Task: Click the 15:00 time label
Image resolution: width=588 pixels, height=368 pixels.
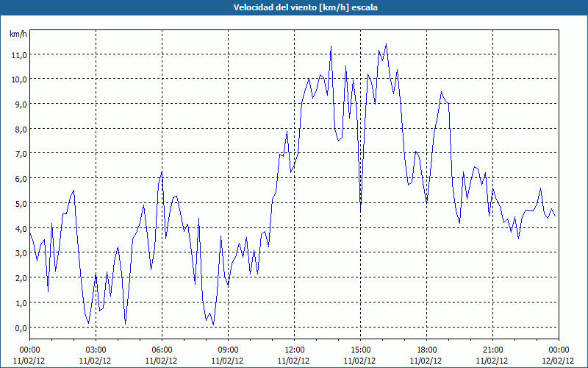Action: point(360,350)
